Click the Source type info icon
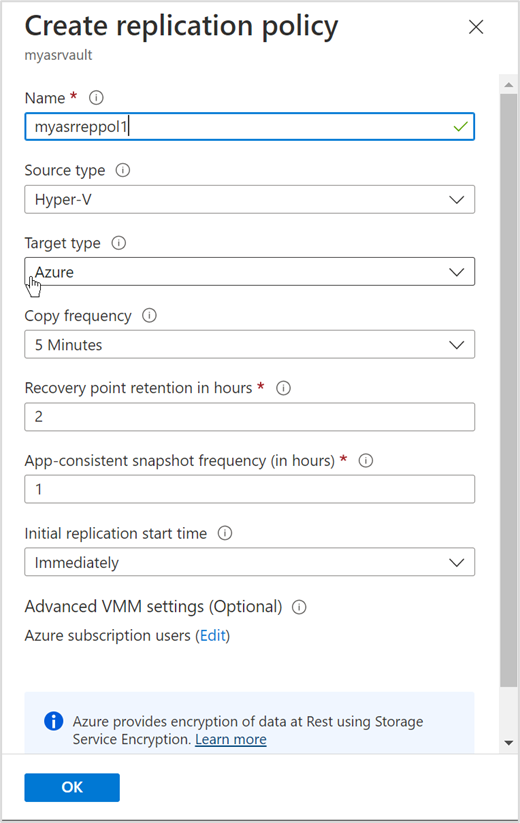Screen dimensions: 520x823 (123, 170)
